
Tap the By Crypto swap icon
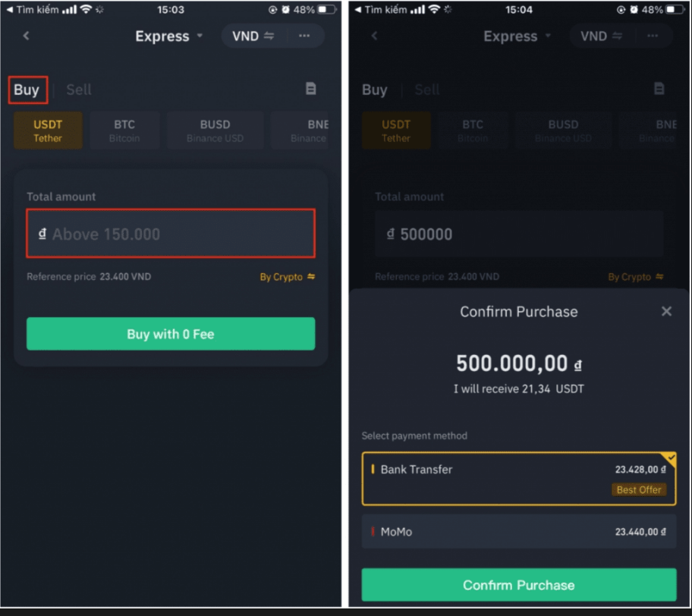(x=310, y=277)
